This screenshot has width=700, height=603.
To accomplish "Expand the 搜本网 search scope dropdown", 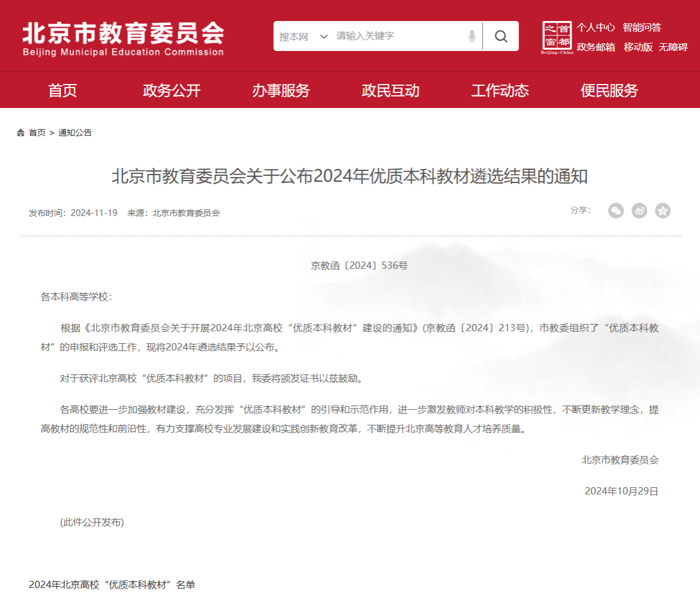I will coord(304,37).
